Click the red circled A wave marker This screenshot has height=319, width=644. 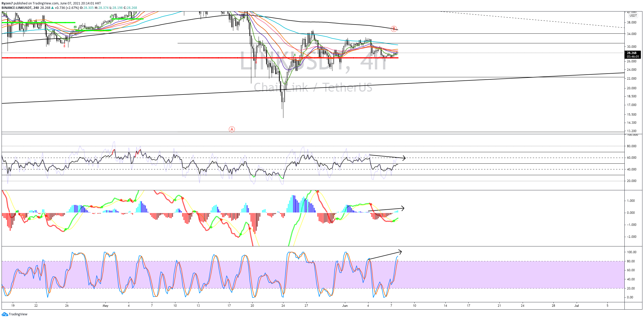[x=232, y=129]
